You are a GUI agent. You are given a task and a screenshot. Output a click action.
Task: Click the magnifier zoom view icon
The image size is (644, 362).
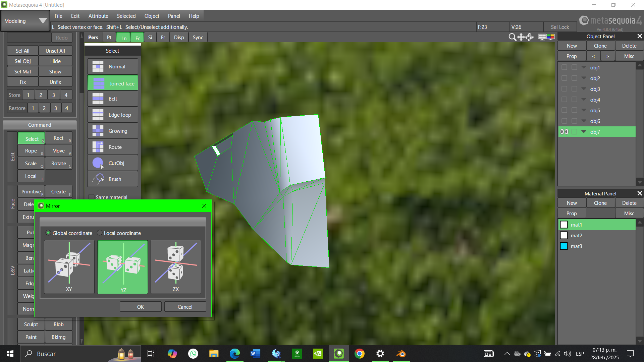(x=512, y=37)
